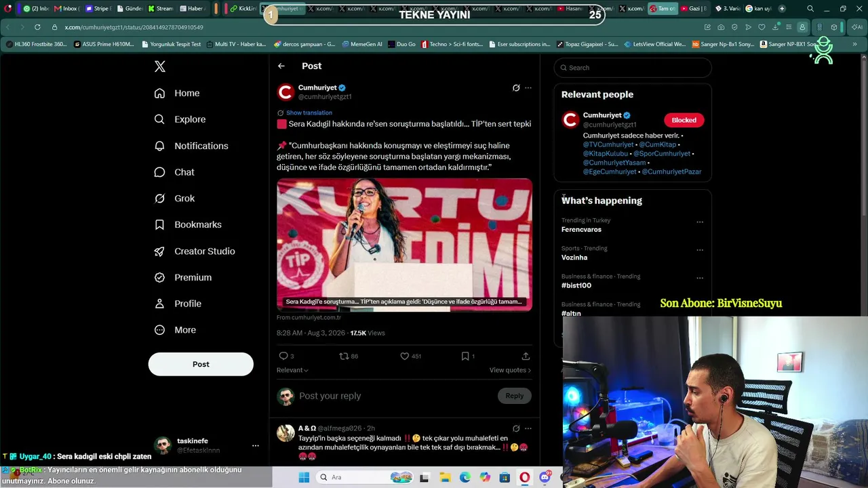Image resolution: width=868 pixels, height=488 pixels.
Task: Click Grok icon on A & Ω's reply
Action: (x=516, y=428)
